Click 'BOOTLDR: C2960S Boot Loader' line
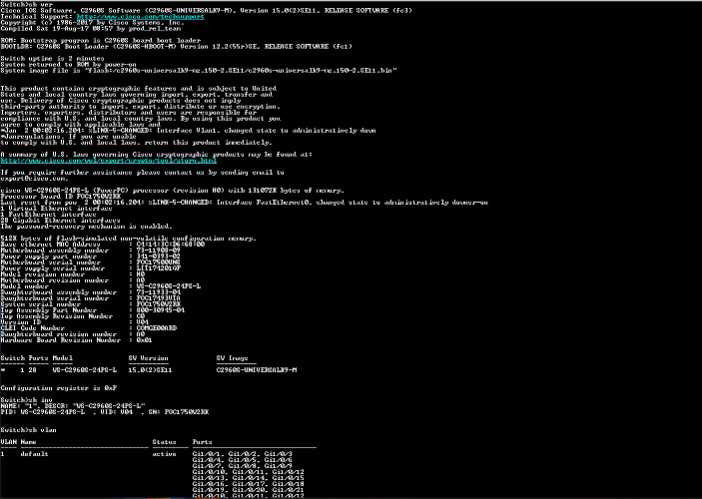 176,47
